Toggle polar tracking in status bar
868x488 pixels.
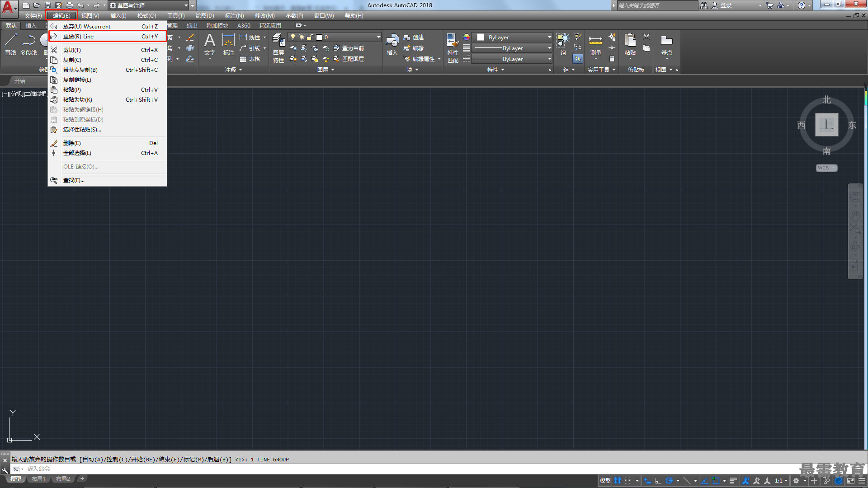pyautogui.click(x=669, y=481)
